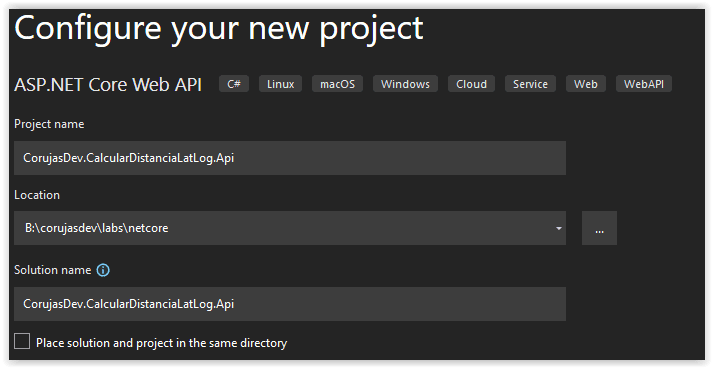Click the C# tag
Viewport: 713px width, 368px height.
(x=234, y=84)
